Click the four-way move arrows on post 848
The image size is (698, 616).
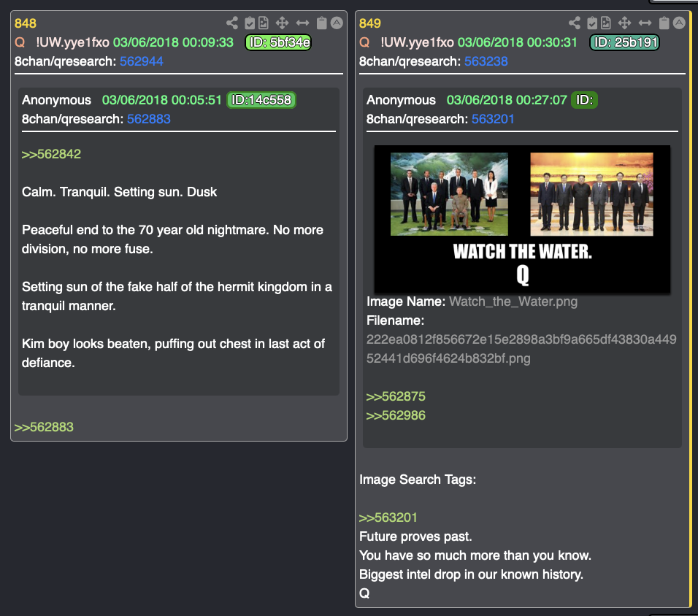pyautogui.click(x=283, y=23)
